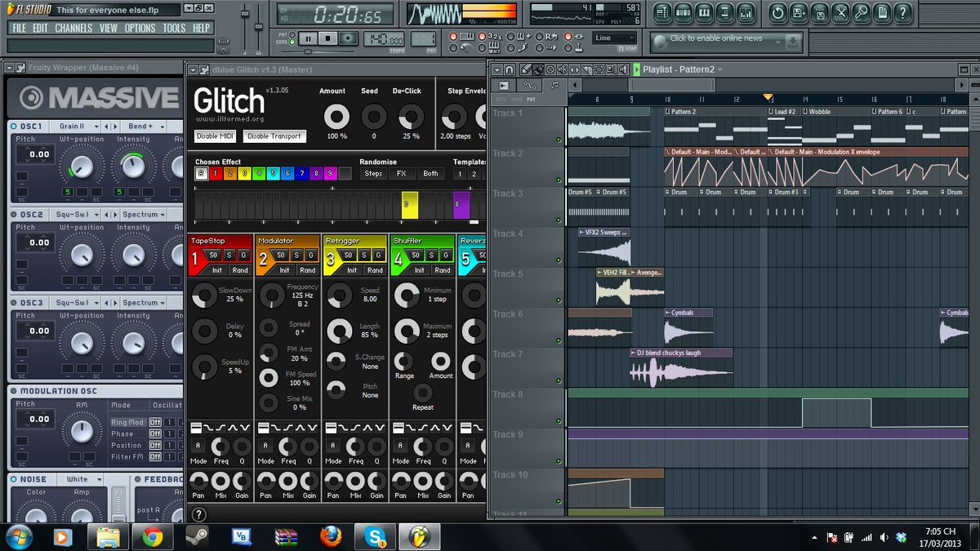Viewport: 980px width, 551px height.
Task: Select the pencil draw tool in Playlist
Action: tap(526, 69)
